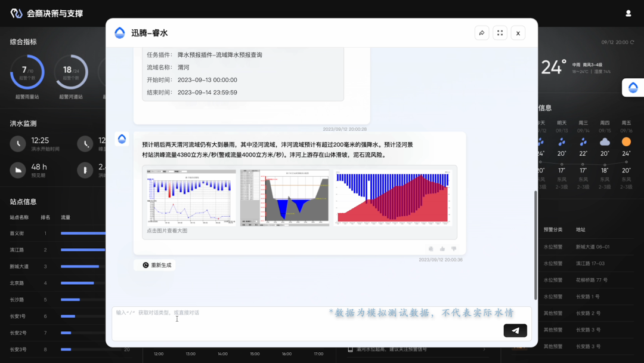Click the copy icon below the response
The image size is (644, 363).
point(431,249)
